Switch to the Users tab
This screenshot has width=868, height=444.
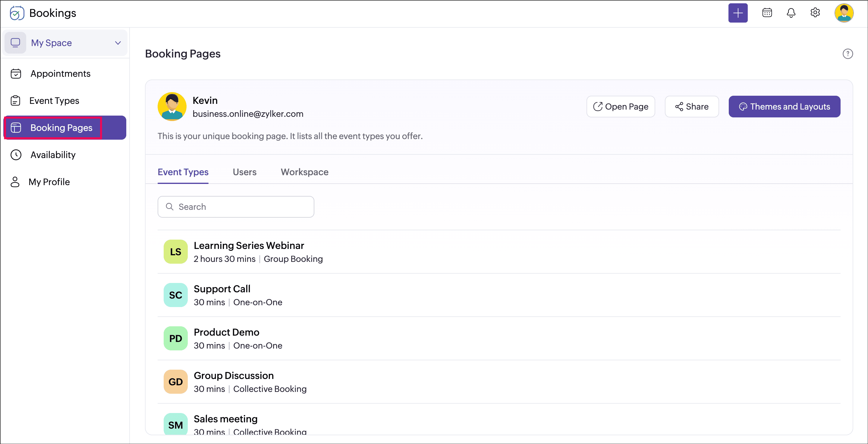(244, 172)
